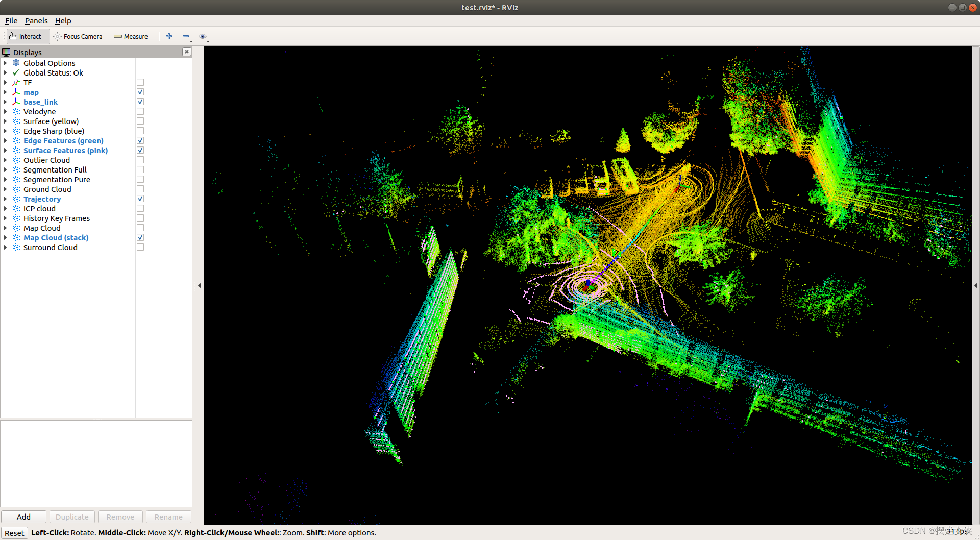The width and height of the screenshot is (980, 540).
Task: Enable the Ground Cloud checkbox
Action: 140,189
